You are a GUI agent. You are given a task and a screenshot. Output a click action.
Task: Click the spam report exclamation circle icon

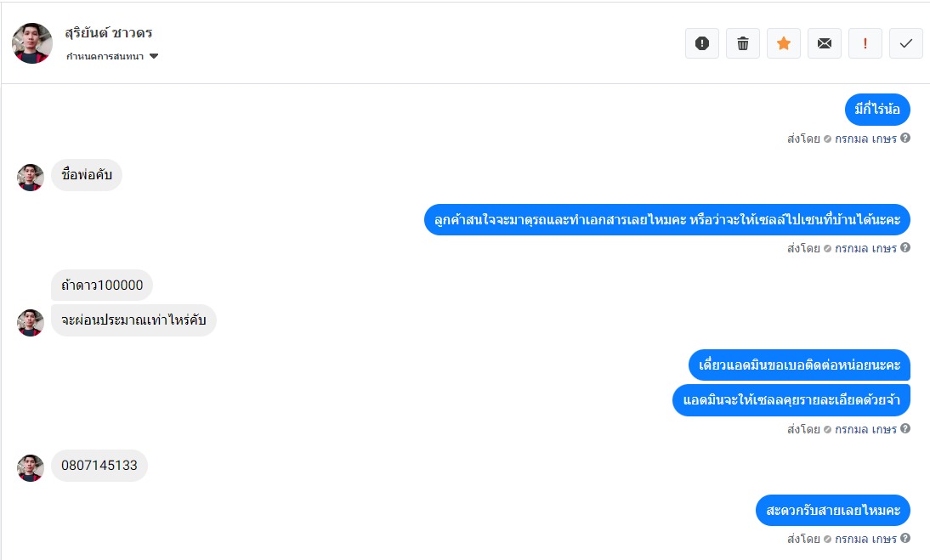[x=702, y=43]
